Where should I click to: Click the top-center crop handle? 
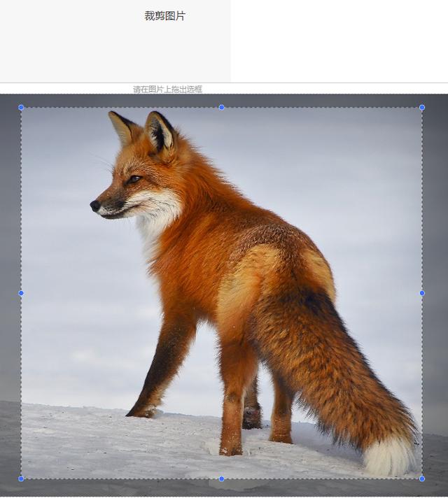point(222,107)
